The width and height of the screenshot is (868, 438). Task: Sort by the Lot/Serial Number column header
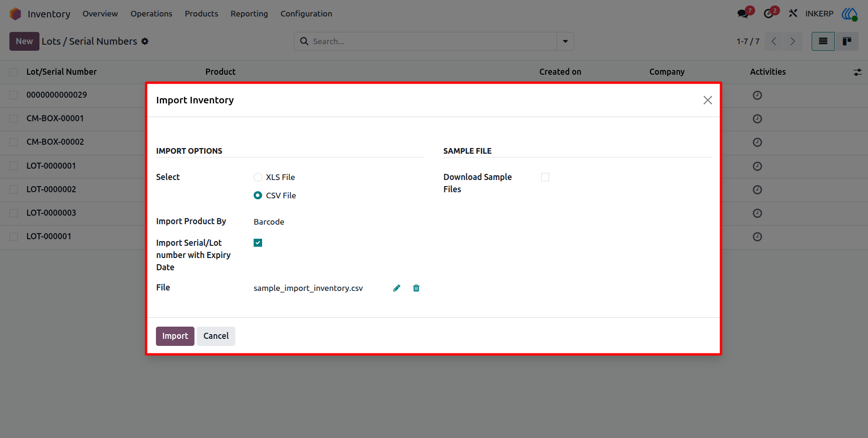[62, 72]
